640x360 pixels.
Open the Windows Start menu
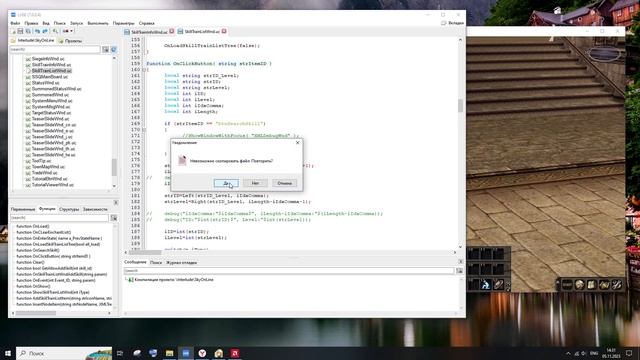tap(8, 353)
